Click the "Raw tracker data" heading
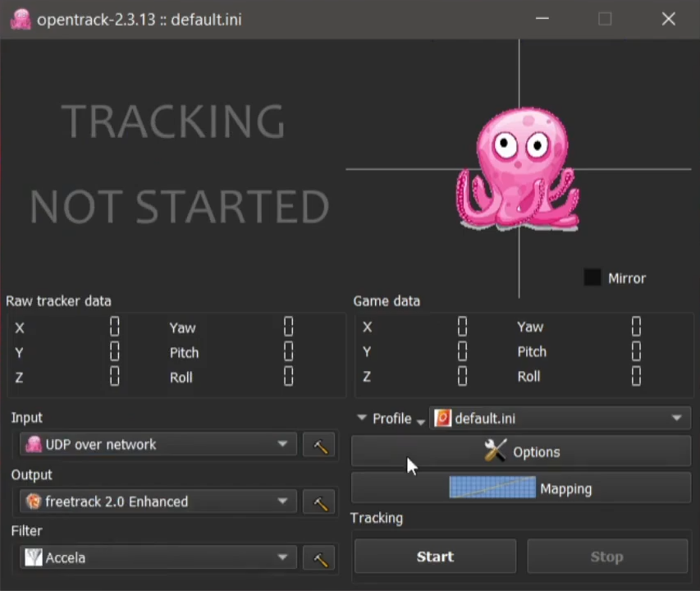Screen dimensions: 700x591 58,301
